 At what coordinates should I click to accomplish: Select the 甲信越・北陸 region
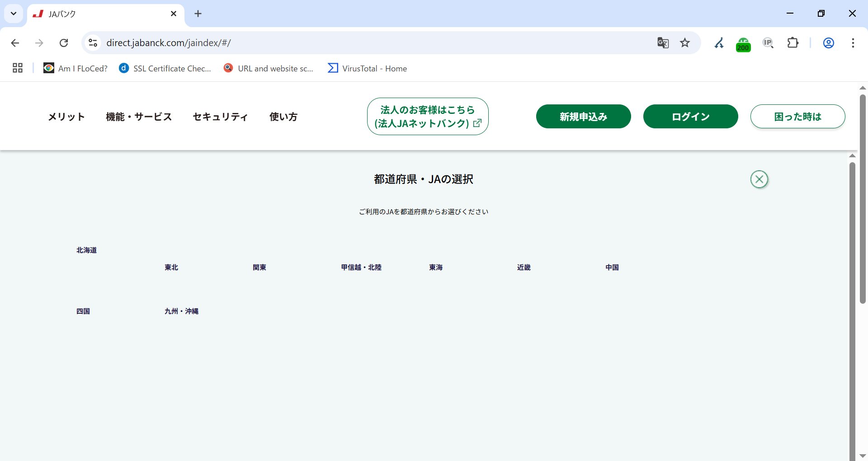point(361,268)
